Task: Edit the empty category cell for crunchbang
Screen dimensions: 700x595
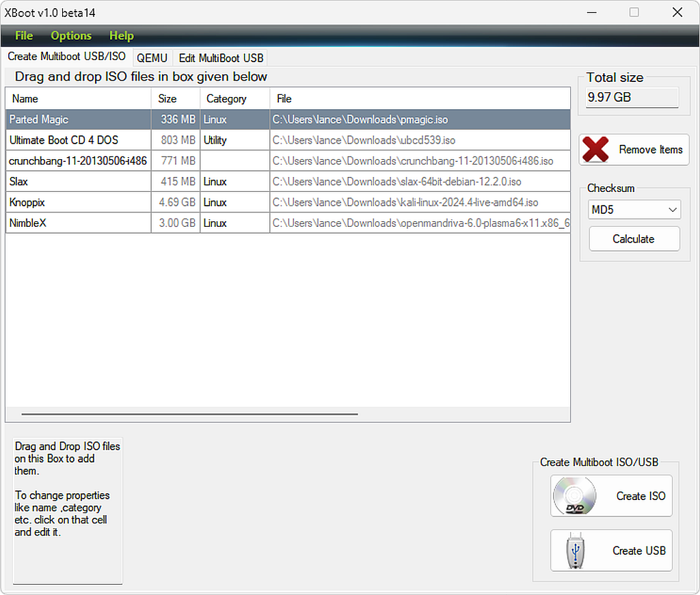Action: point(235,161)
